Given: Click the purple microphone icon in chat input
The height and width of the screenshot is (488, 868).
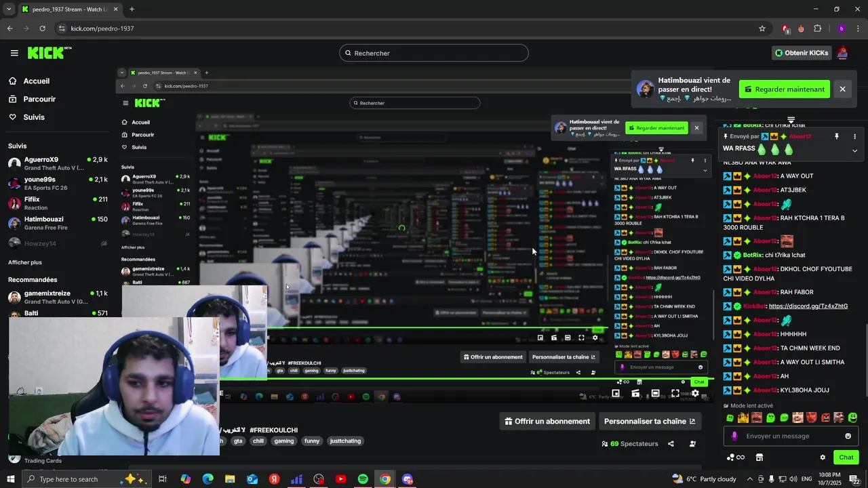Looking at the screenshot, I should click(734, 436).
